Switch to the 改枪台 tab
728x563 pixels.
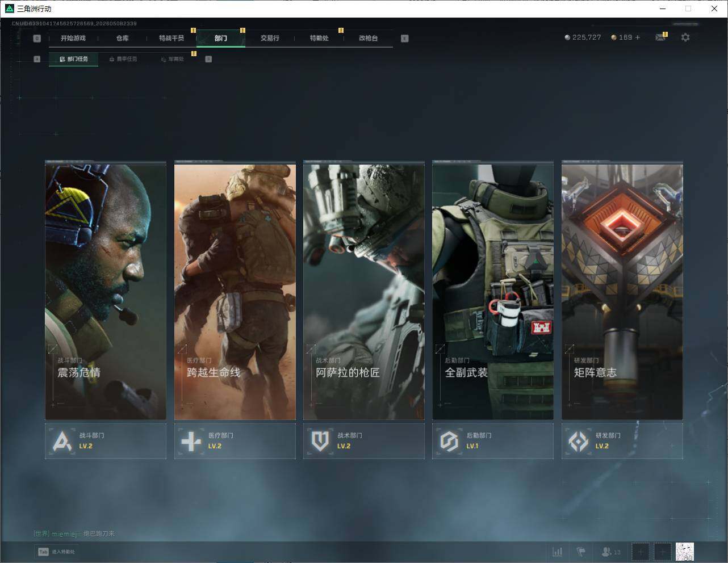[368, 38]
